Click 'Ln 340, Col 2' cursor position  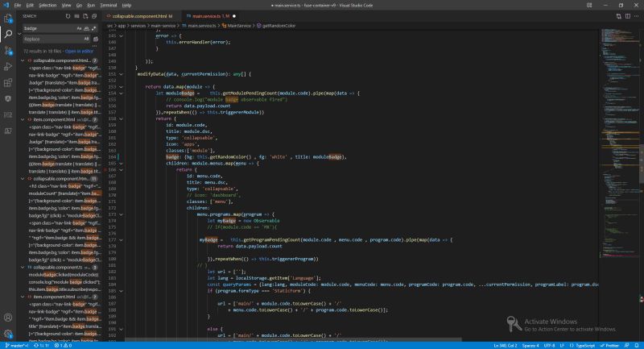click(x=506, y=346)
